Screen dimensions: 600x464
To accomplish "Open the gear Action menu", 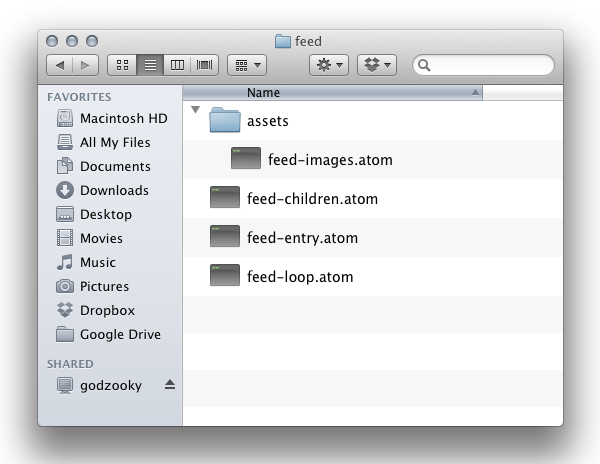I will click(x=329, y=65).
